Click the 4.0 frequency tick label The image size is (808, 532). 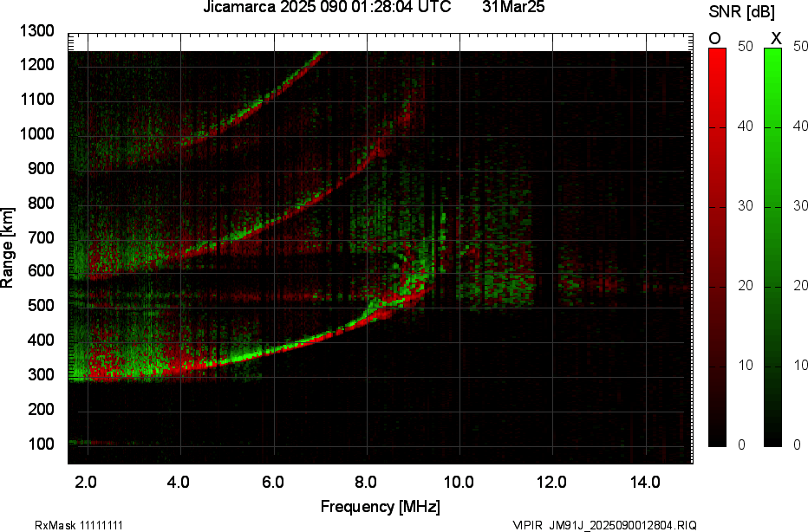tap(179, 482)
